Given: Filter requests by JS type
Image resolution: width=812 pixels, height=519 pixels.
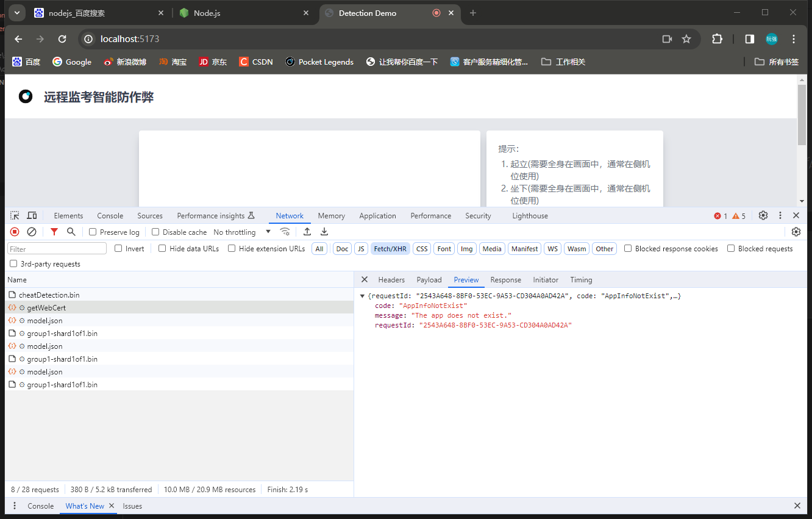Looking at the screenshot, I should click(361, 249).
